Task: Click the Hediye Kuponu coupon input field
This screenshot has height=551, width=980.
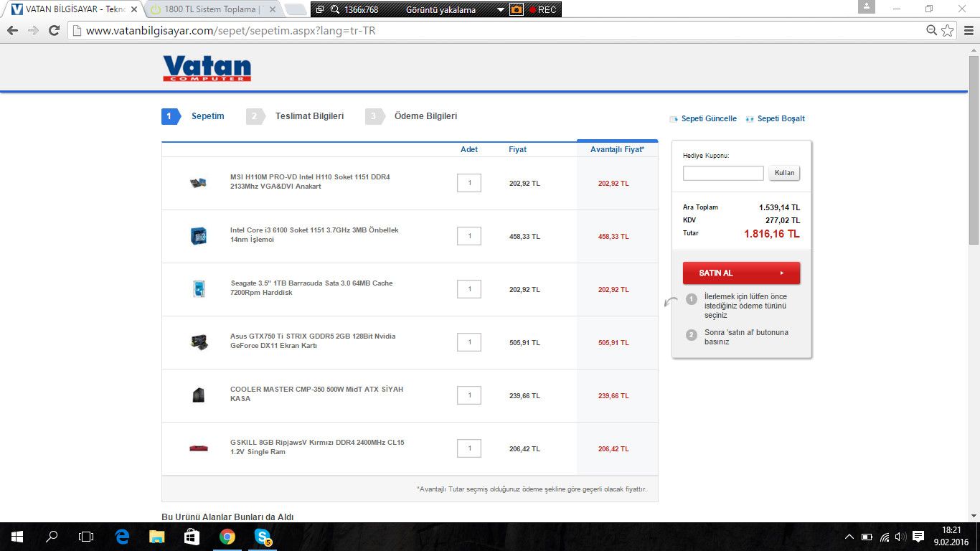Action: coord(723,173)
